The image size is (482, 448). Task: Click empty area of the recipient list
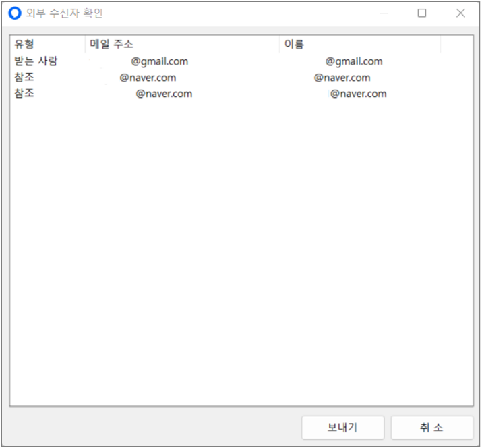tap(241, 256)
